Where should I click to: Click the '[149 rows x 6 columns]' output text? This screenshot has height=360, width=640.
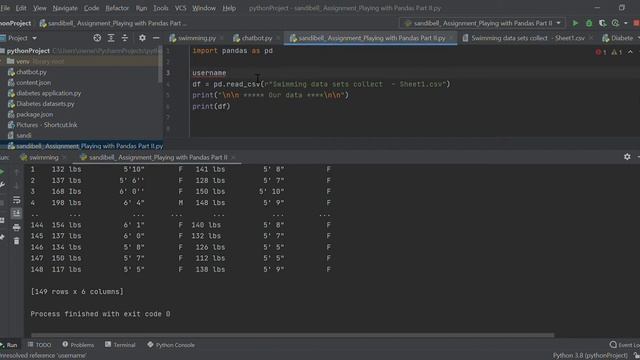pos(77,292)
